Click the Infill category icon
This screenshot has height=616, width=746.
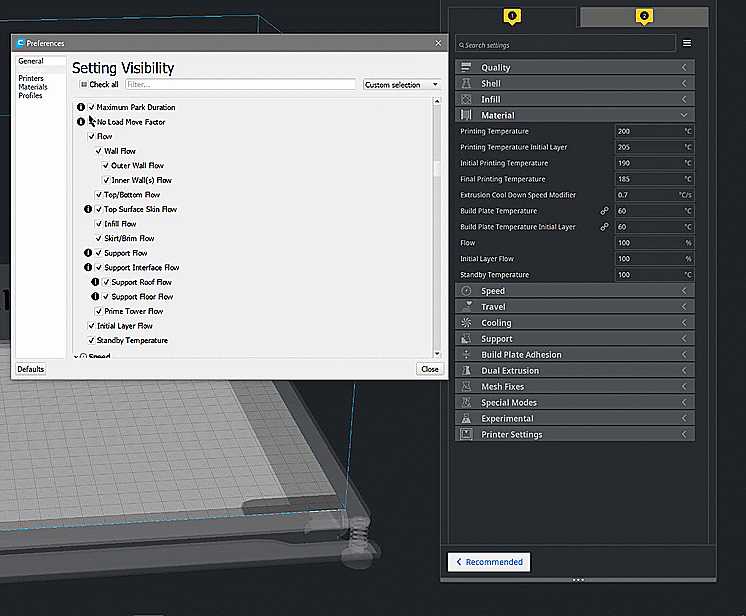pyautogui.click(x=466, y=99)
